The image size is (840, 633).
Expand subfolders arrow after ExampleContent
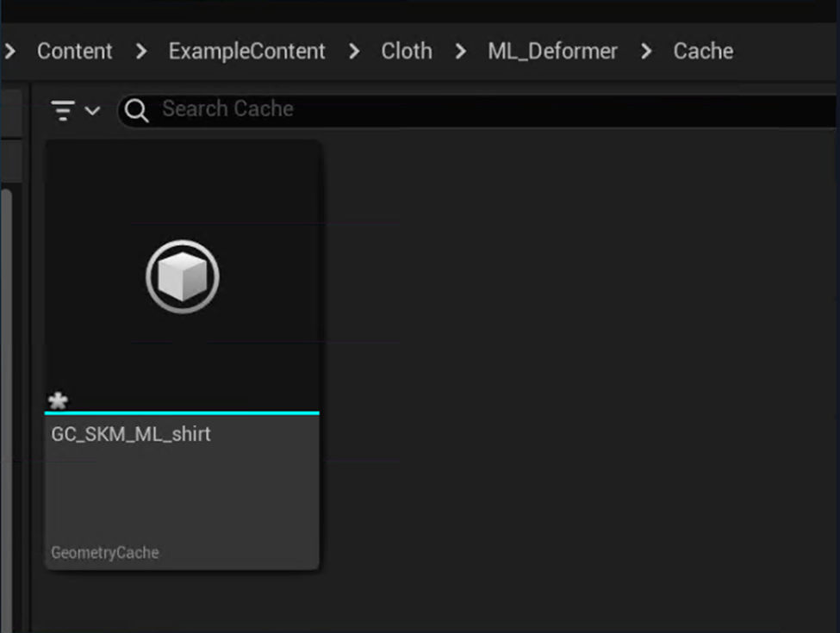pos(353,52)
